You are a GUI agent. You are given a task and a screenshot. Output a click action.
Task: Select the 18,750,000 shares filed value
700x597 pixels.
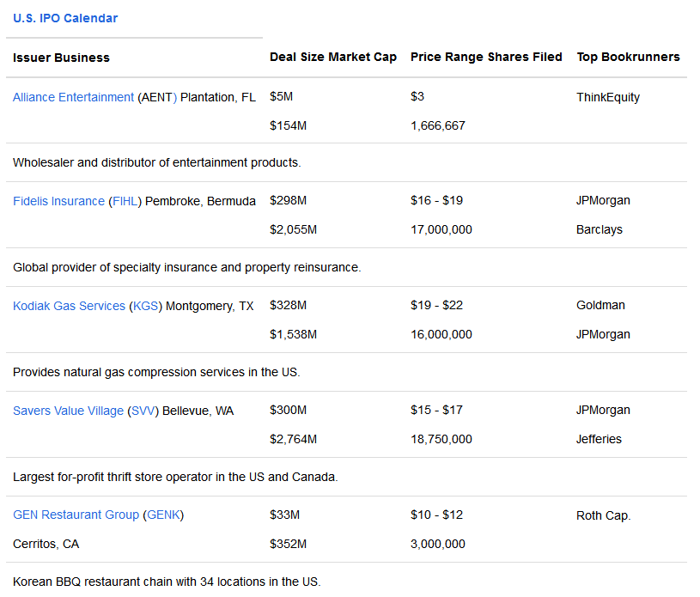(x=441, y=440)
